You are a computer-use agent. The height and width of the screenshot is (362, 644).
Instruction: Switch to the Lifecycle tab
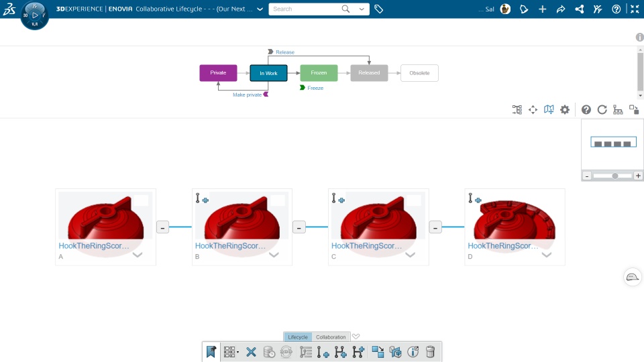(298, 337)
